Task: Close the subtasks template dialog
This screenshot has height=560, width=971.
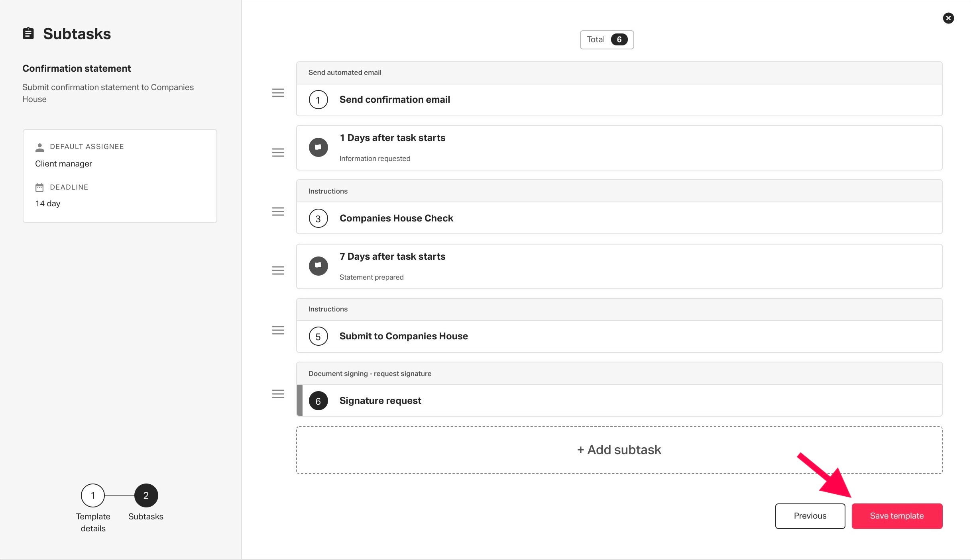Action: pos(948,18)
